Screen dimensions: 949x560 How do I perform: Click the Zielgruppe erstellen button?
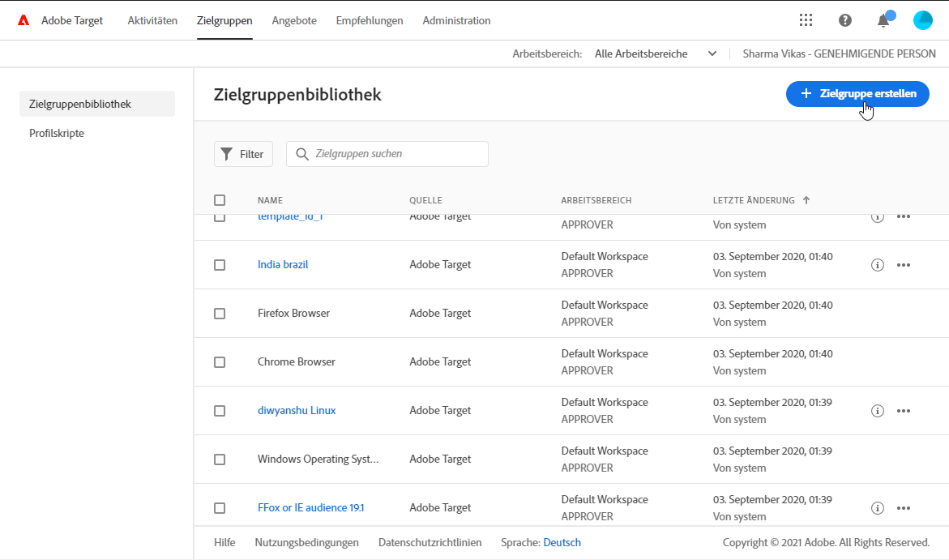pyautogui.click(x=857, y=94)
